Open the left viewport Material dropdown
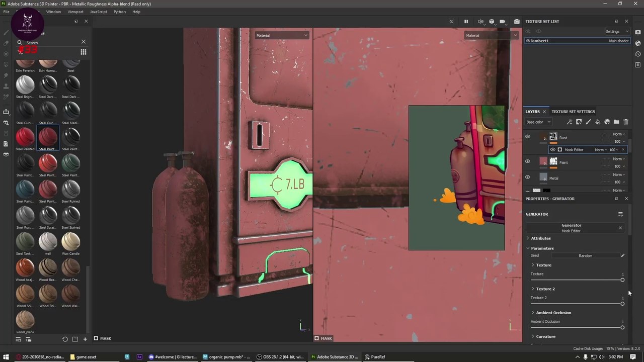The image size is (644, 362). pyautogui.click(x=282, y=35)
